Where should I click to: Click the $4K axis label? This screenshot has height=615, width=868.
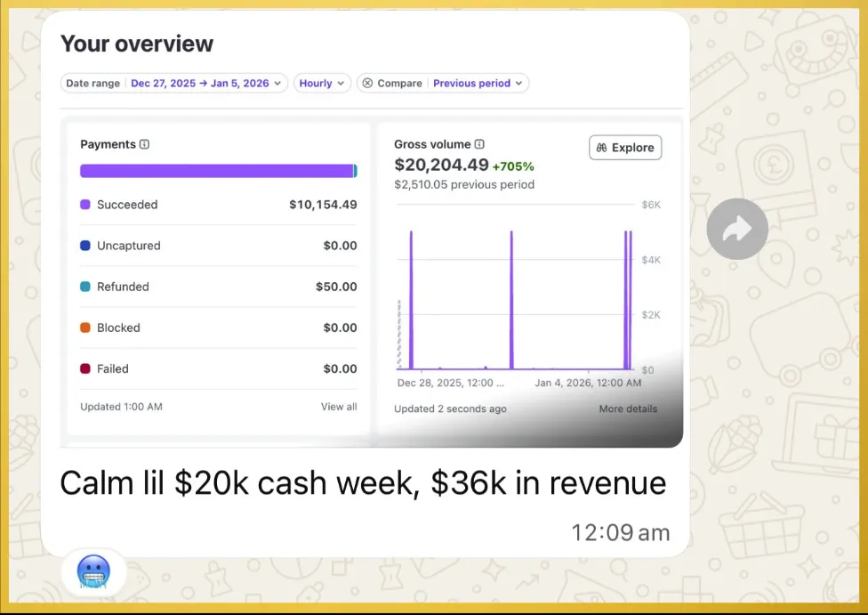click(651, 260)
